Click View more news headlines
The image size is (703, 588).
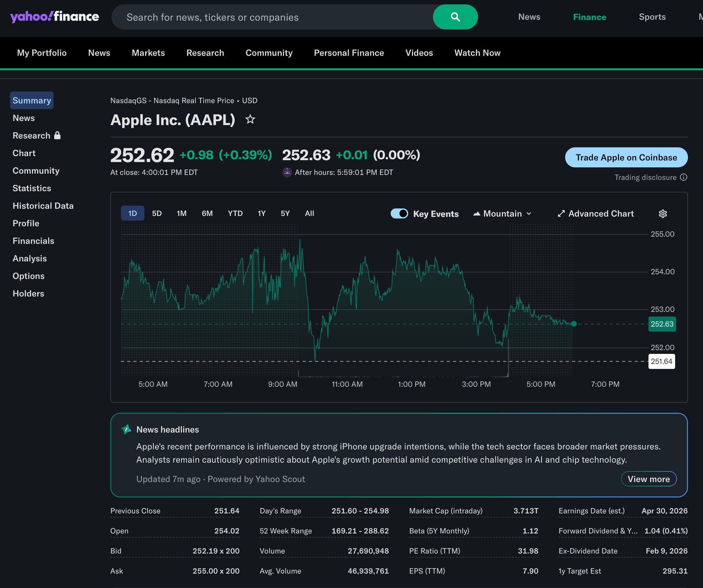tap(648, 479)
